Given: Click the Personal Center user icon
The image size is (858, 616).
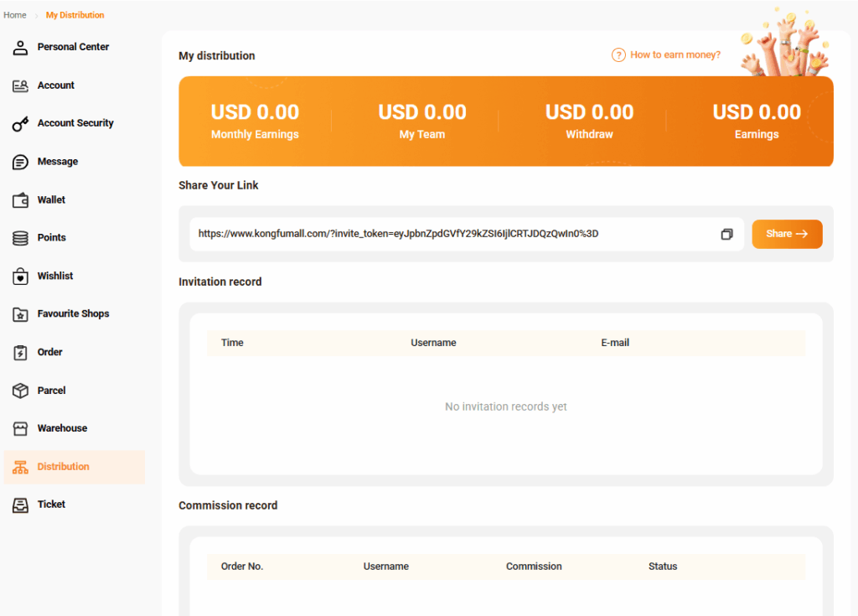Looking at the screenshot, I should pos(21,48).
